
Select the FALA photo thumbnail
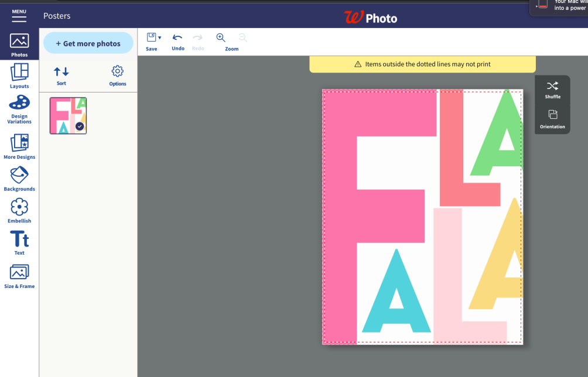[x=69, y=115]
